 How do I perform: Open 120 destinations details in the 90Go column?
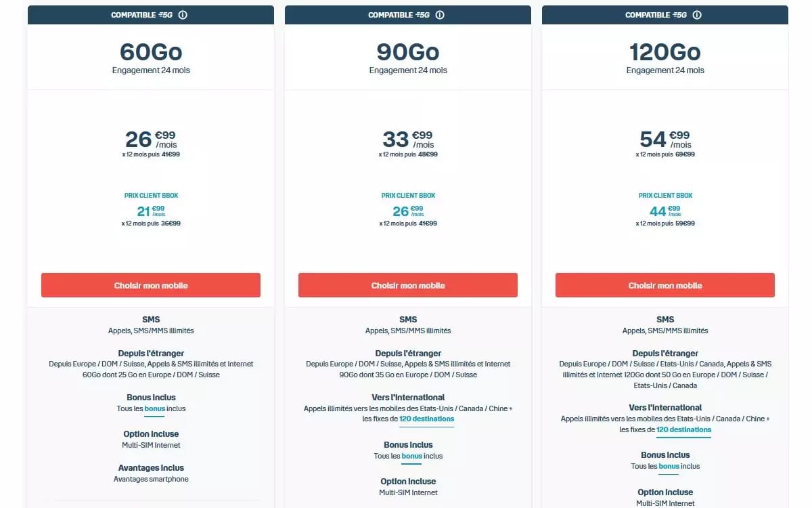(x=428, y=419)
